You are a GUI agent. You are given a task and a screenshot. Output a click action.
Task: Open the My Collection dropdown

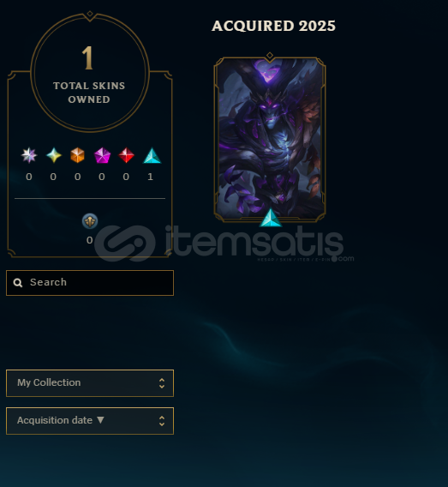pos(90,383)
